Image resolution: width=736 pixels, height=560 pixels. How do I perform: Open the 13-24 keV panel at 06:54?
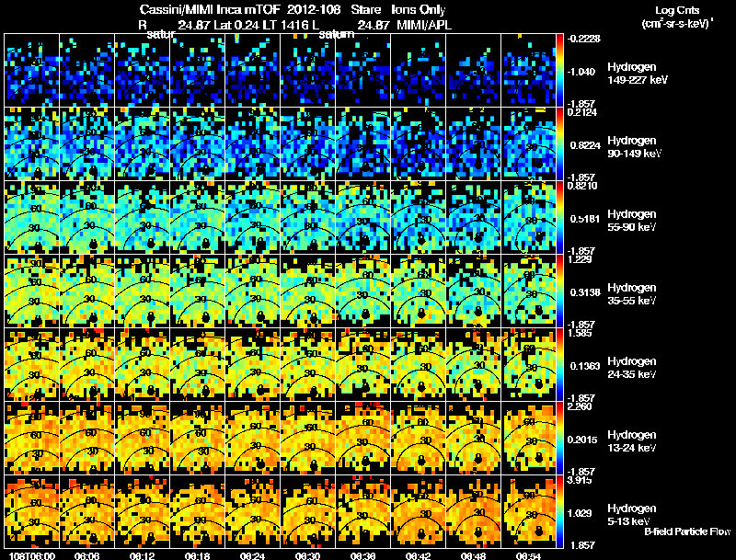[x=528, y=438]
